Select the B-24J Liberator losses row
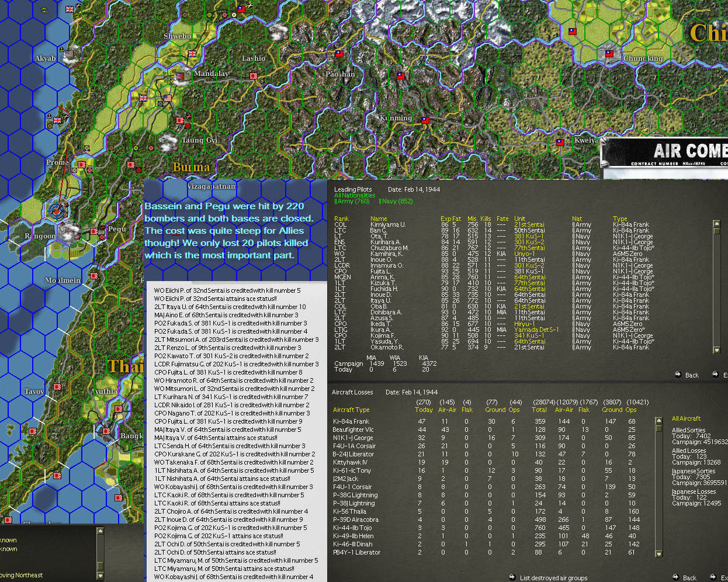Image resolution: width=728 pixels, height=582 pixels. [x=485, y=454]
